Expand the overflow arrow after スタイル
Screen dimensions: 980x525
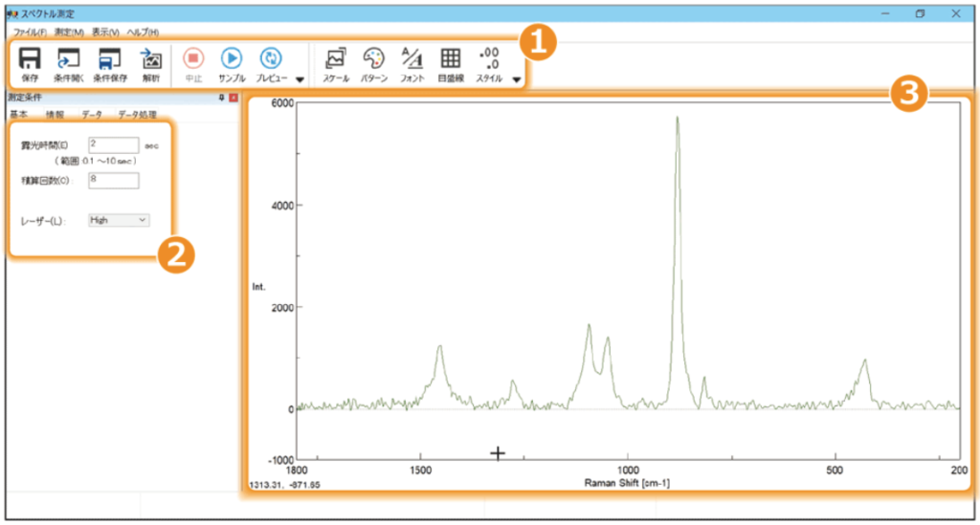517,80
